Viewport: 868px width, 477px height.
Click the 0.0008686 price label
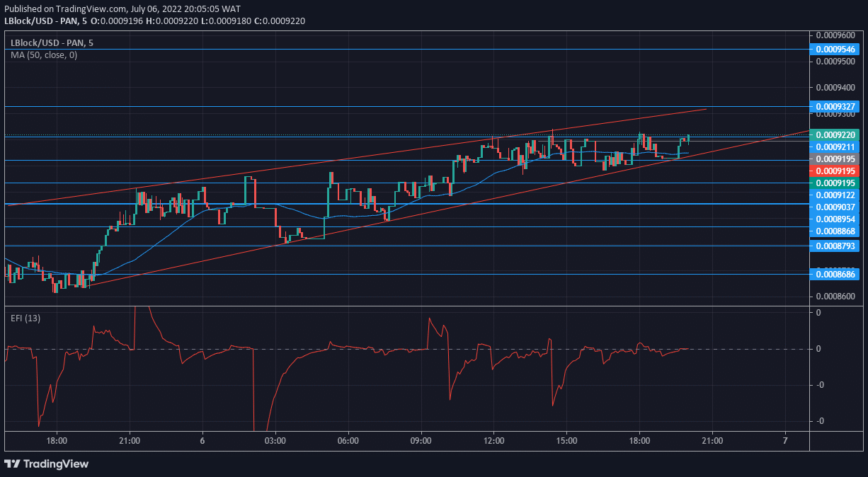[835, 274]
